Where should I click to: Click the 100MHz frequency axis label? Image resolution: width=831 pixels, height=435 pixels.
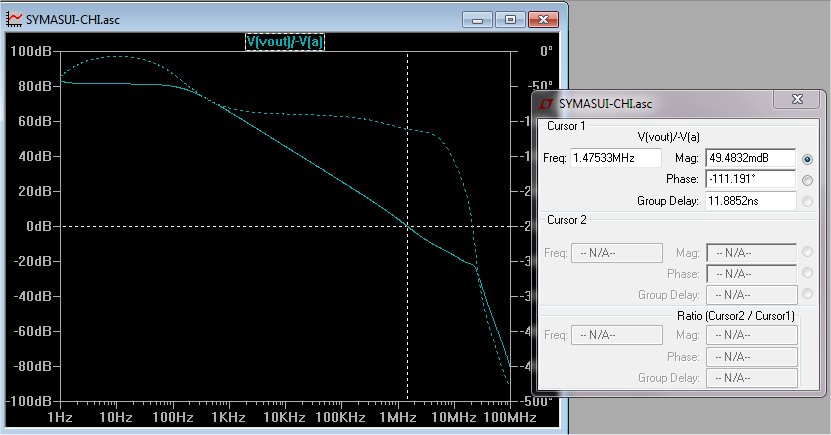[x=510, y=418]
